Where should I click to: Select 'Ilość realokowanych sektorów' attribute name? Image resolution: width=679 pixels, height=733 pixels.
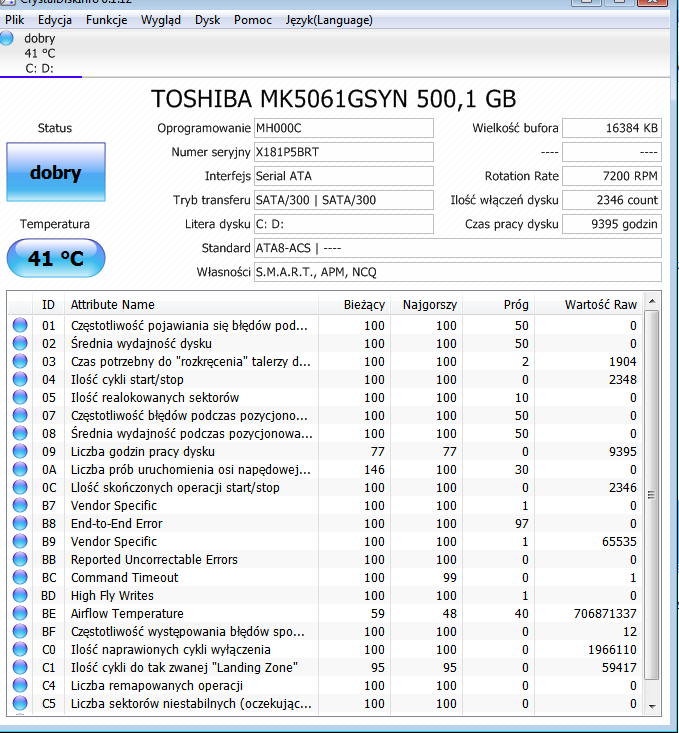pyautogui.click(x=155, y=397)
